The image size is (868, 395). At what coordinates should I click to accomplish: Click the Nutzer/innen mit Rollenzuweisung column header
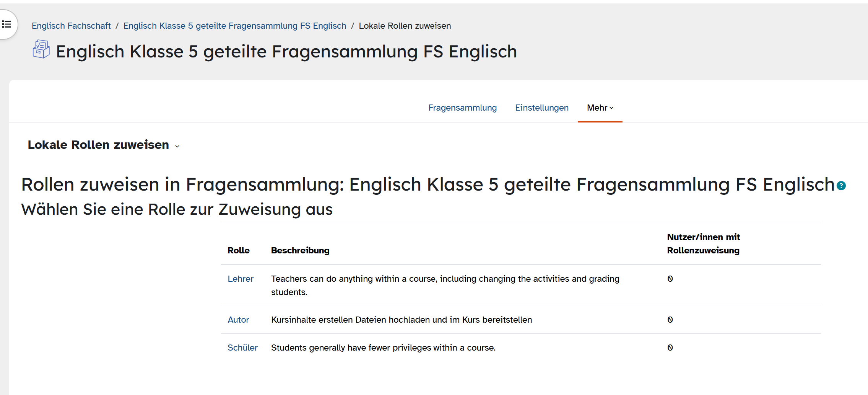(x=704, y=244)
